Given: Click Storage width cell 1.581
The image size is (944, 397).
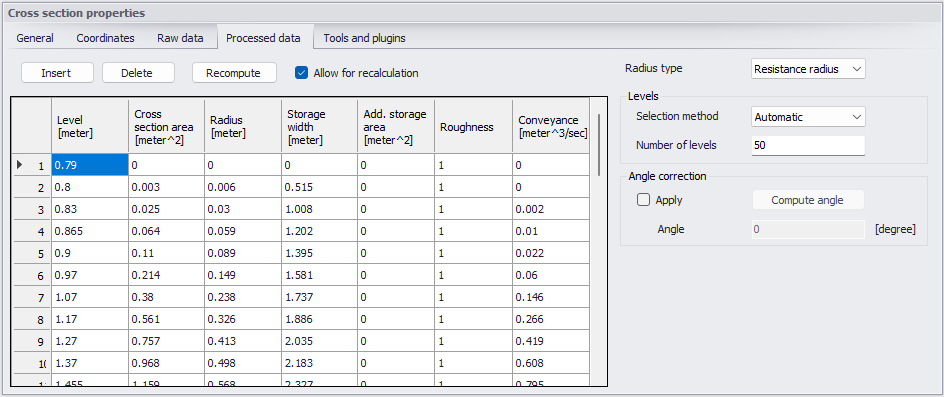Looking at the screenshot, I should click(319, 275).
